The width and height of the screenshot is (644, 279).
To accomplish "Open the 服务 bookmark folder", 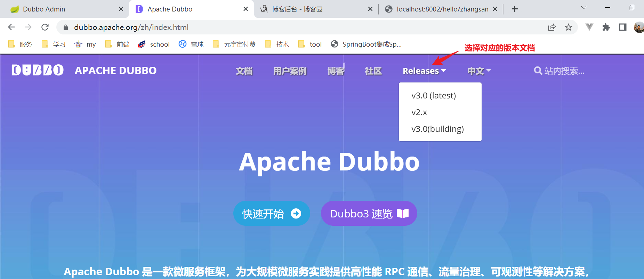I will point(20,44).
